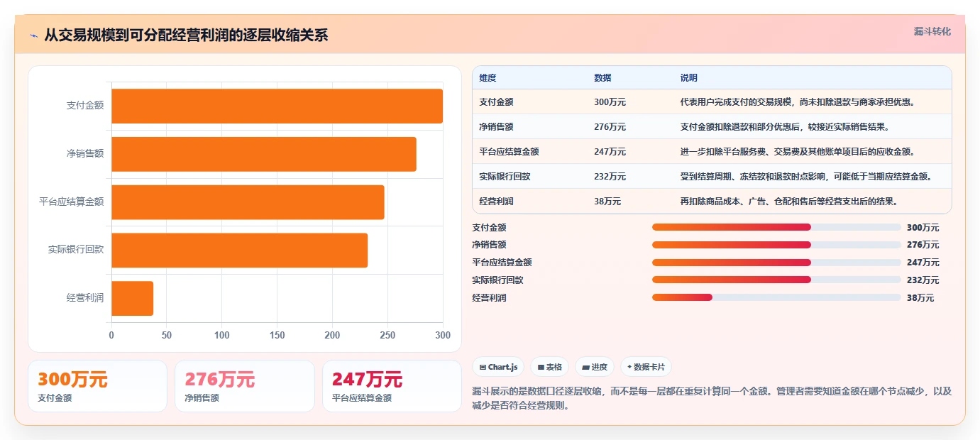
Task: Click the description starting 代表用户完成支付
Action: pyautogui.click(x=798, y=102)
